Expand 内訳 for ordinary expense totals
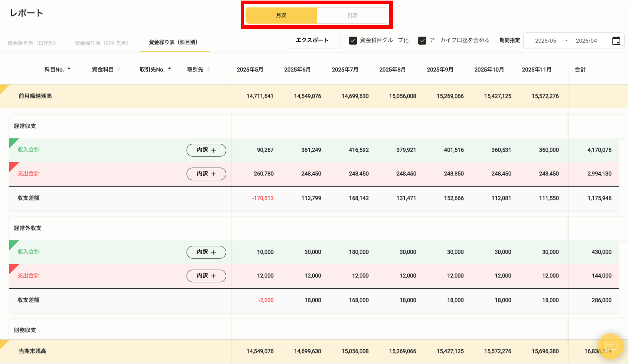Image resolution: width=629 pixels, height=364 pixels. click(206, 174)
